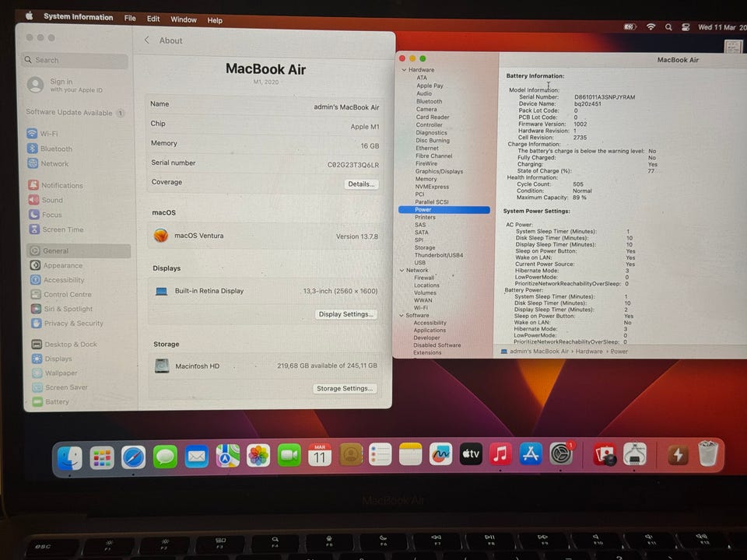
Task: Select Storage in Hardware list
Action: click(x=425, y=247)
